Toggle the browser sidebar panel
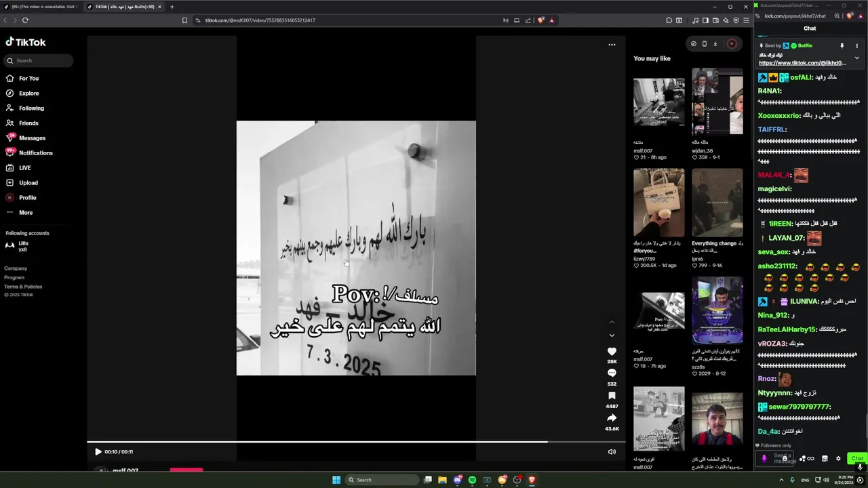The height and width of the screenshot is (488, 868). point(705,20)
